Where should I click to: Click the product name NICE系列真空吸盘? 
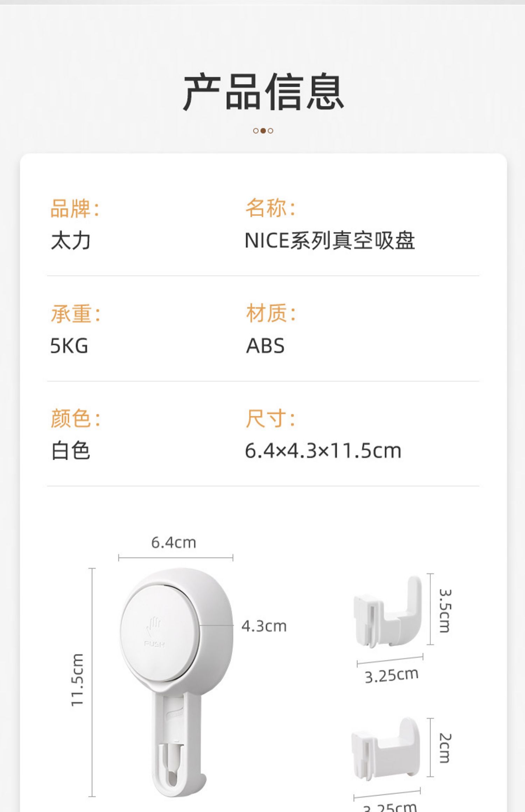pyautogui.click(x=330, y=241)
